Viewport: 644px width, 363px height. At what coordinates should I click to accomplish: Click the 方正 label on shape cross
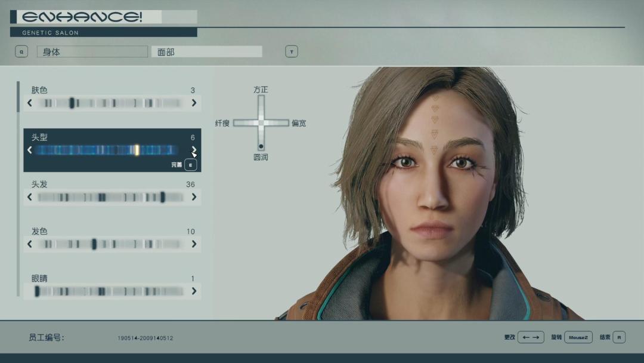261,90
